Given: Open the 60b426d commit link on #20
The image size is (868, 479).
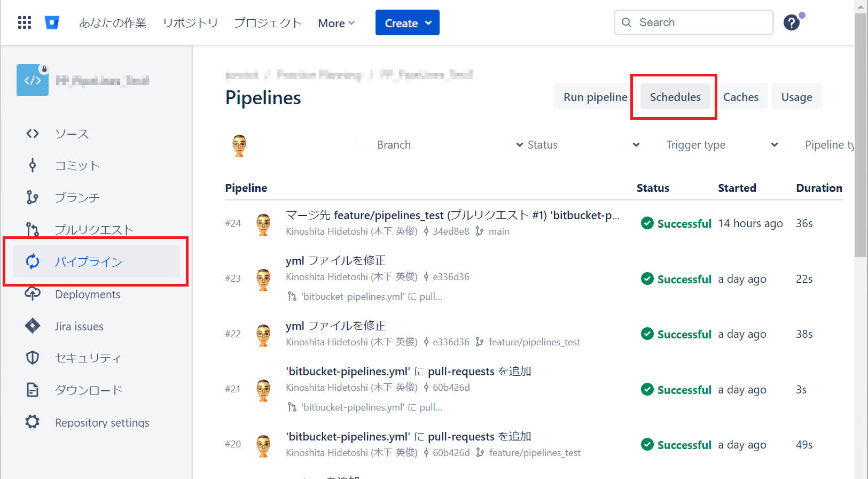Looking at the screenshot, I should coord(451,453).
